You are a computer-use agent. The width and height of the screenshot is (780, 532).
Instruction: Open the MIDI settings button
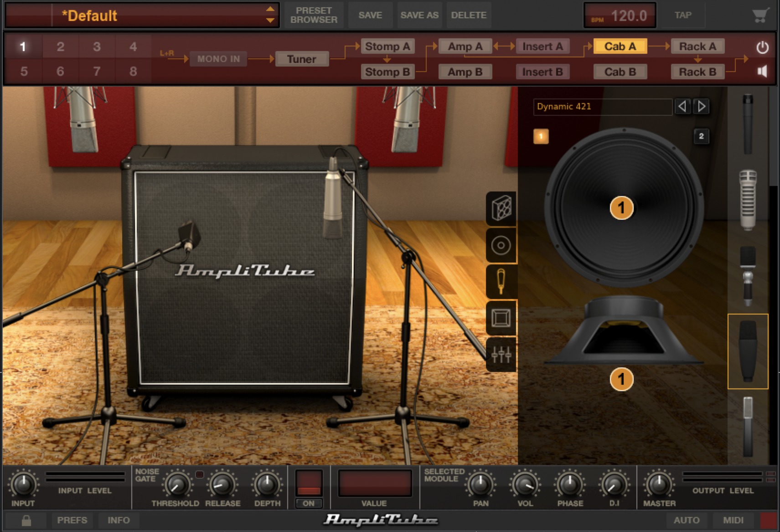point(733,520)
